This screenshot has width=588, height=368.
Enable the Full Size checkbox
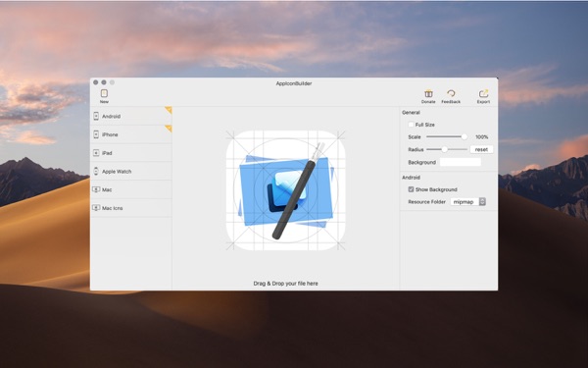pos(411,125)
